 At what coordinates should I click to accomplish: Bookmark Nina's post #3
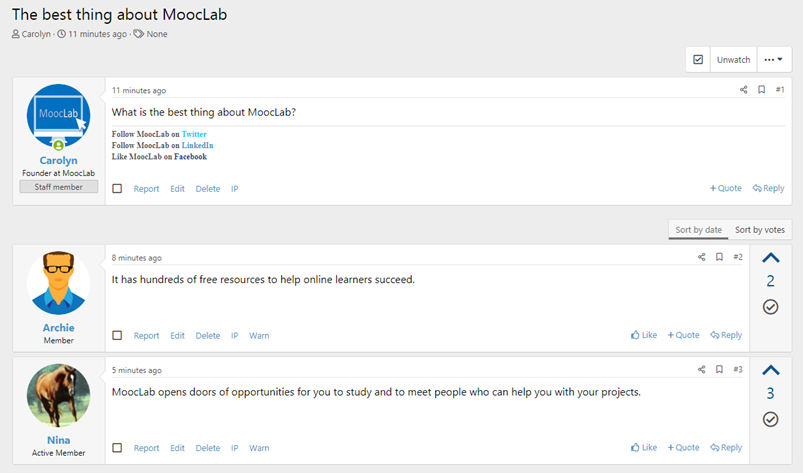coord(720,369)
